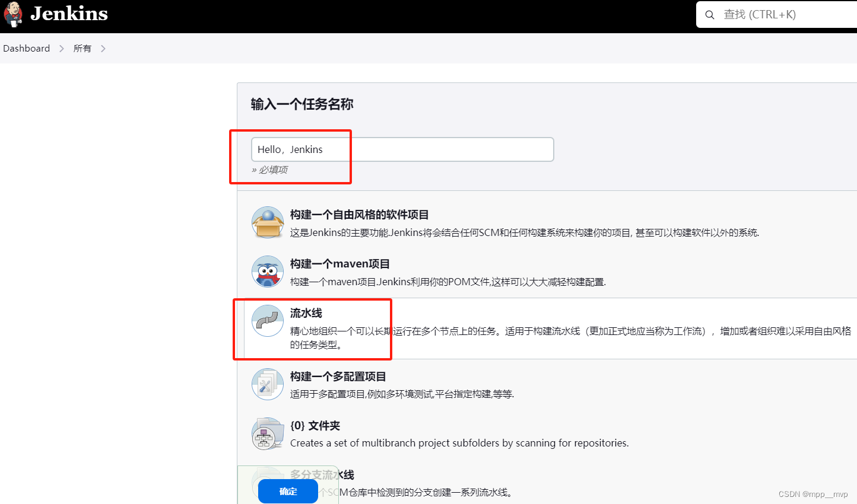Image resolution: width=857 pixels, height=504 pixels.
Task: Select the 构建一个maven项目 option
Action: pyautogui.click(x=340, y=264)
